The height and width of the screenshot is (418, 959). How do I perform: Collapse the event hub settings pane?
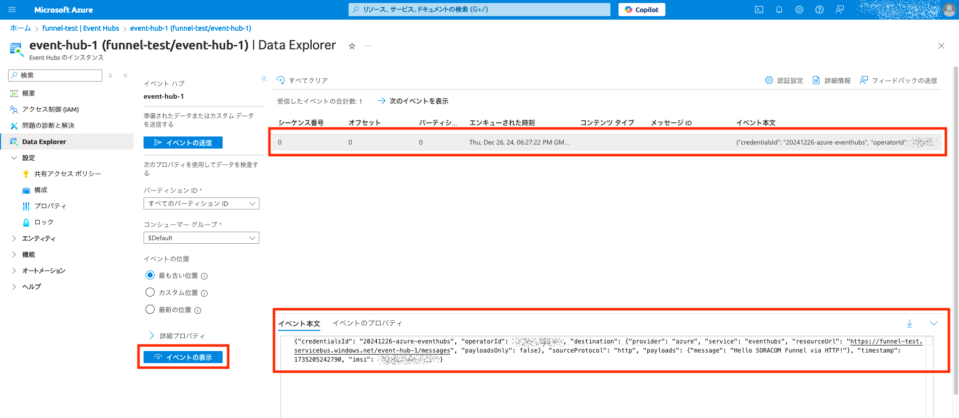pyautogui.click(x=264, y=79)
